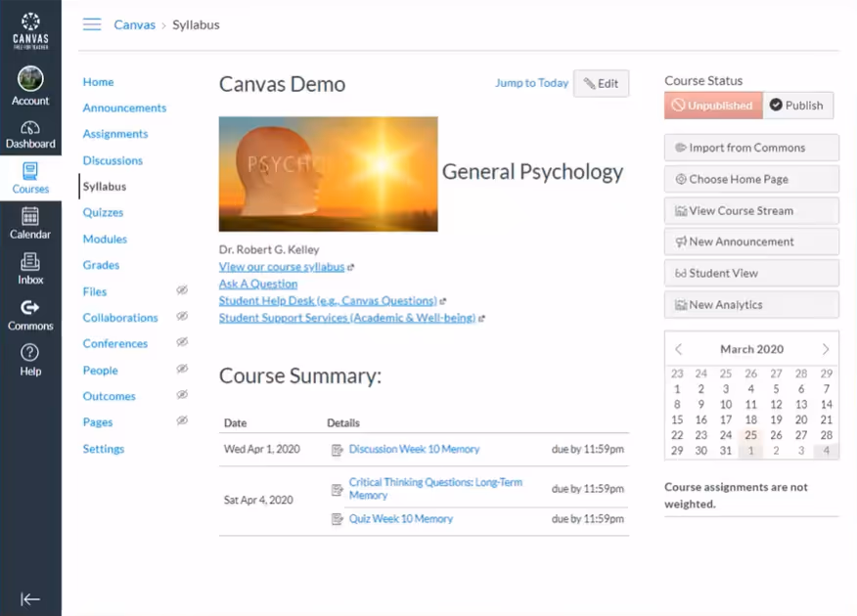This screenshot has width=857, height=616.
Task: Open Assignments in course navigation
Action: 115,134
